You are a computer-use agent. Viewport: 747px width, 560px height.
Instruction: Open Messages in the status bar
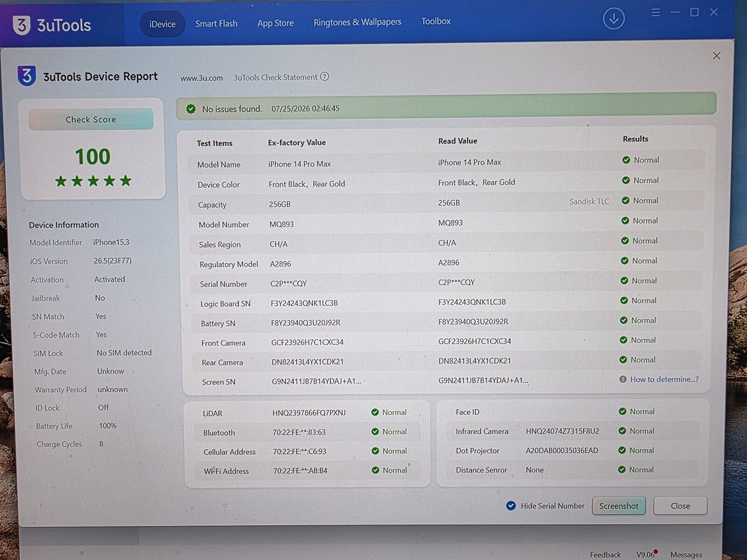click(686, 554)
